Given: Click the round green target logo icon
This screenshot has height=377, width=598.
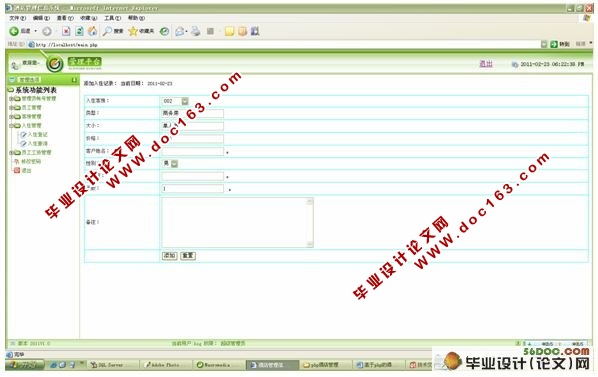Looking at the screenshot, I should point(55,64).
